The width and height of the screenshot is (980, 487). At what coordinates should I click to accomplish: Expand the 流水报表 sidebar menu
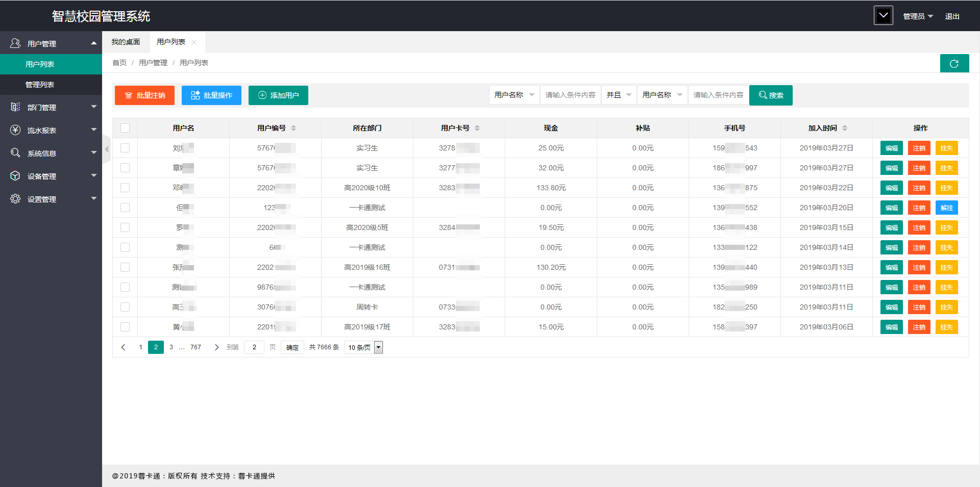click(x=94, y=130)
